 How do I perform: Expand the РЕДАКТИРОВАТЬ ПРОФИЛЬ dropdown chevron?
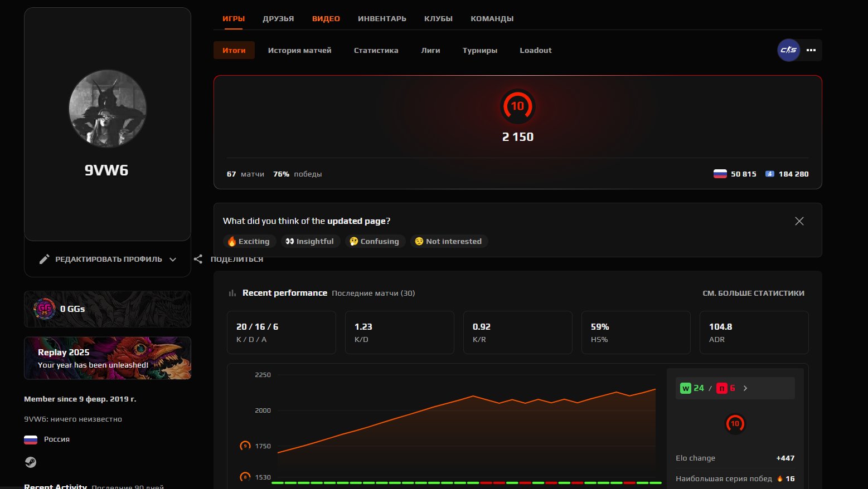pyautogui.click(x=173, y=259)
